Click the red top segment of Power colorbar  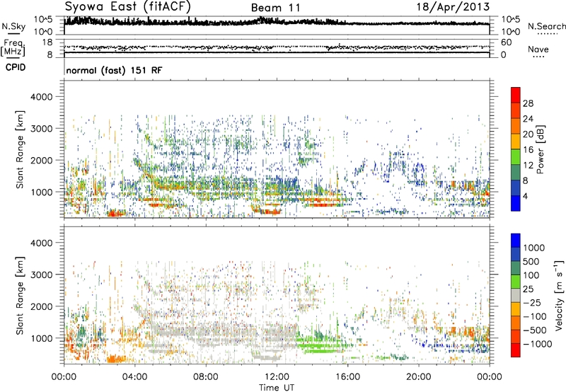[516, 95]
